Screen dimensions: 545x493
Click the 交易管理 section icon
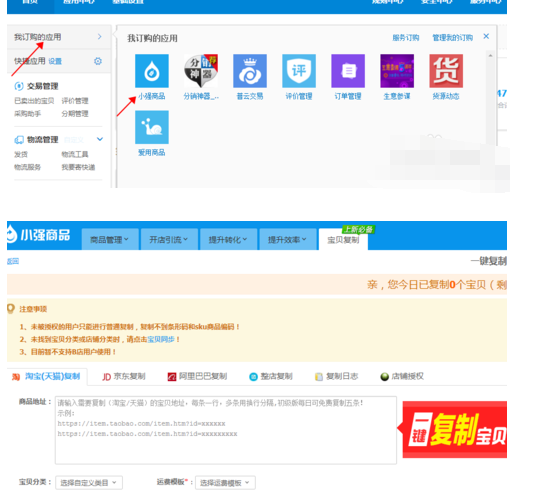pos(19,86)
